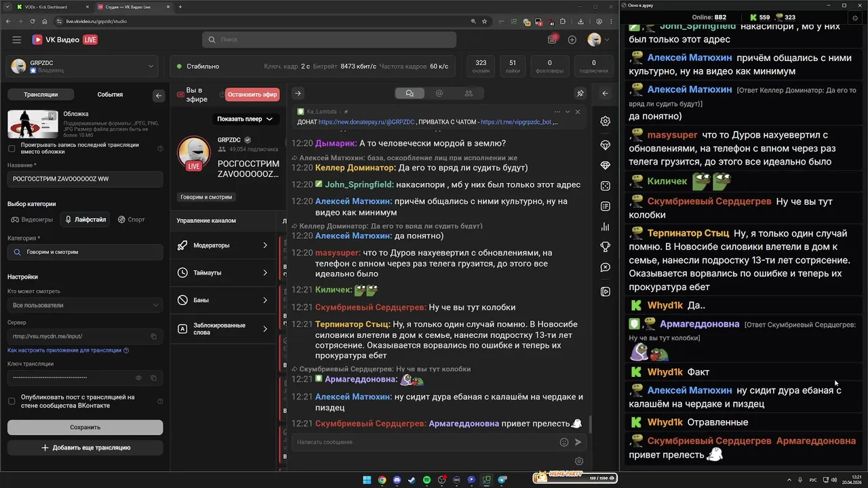Select the Видеоигры category type
Viewport: 868px width, 488px height.
[32, 220]
